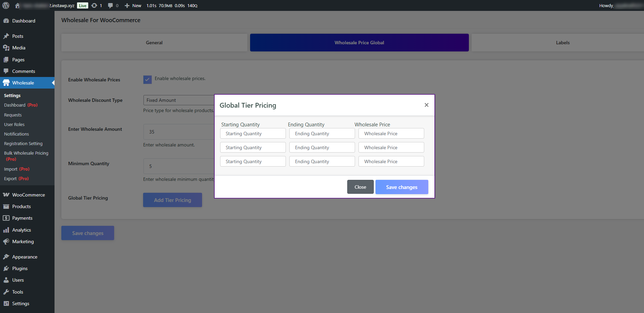644x313 pixels.
Task: Click page-level Save changes button
Action: tap(88, 233)
